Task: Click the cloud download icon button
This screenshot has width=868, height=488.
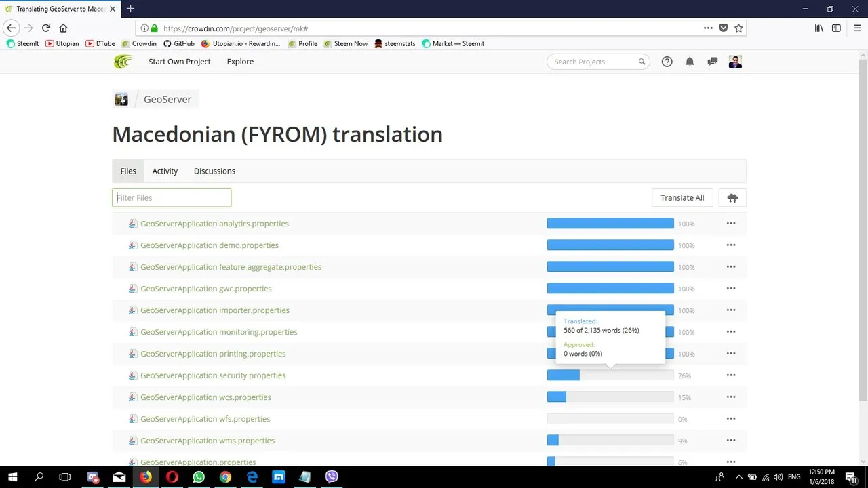Action: coord(732,198)
